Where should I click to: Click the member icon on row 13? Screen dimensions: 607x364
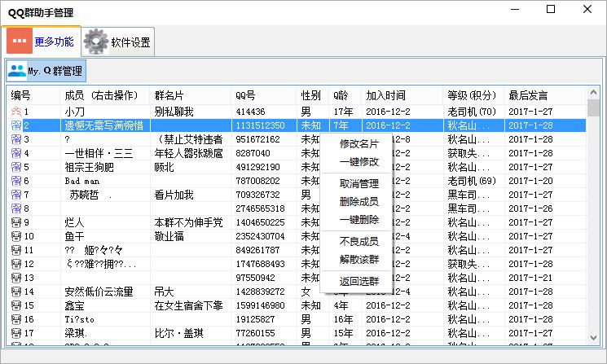click(15, 278)
